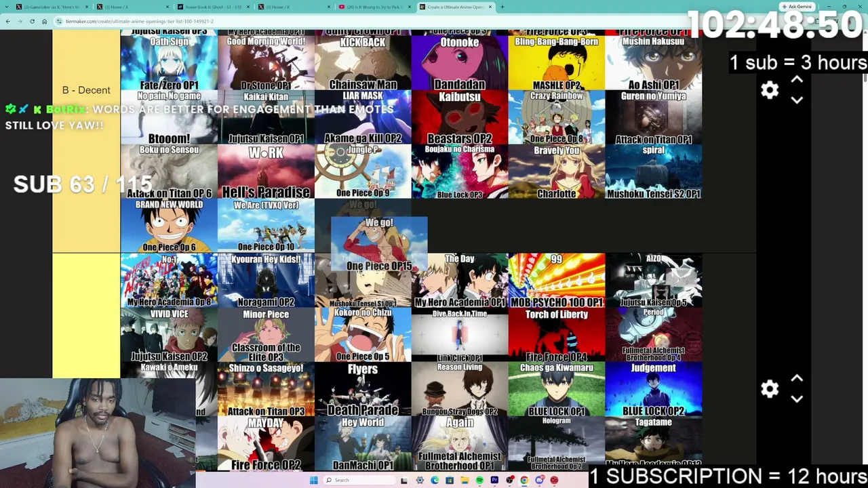This screenshot has height=488, width=868.
Task: Close the Create a Ultimate Anime Openings tab
Action: (490, 7)
